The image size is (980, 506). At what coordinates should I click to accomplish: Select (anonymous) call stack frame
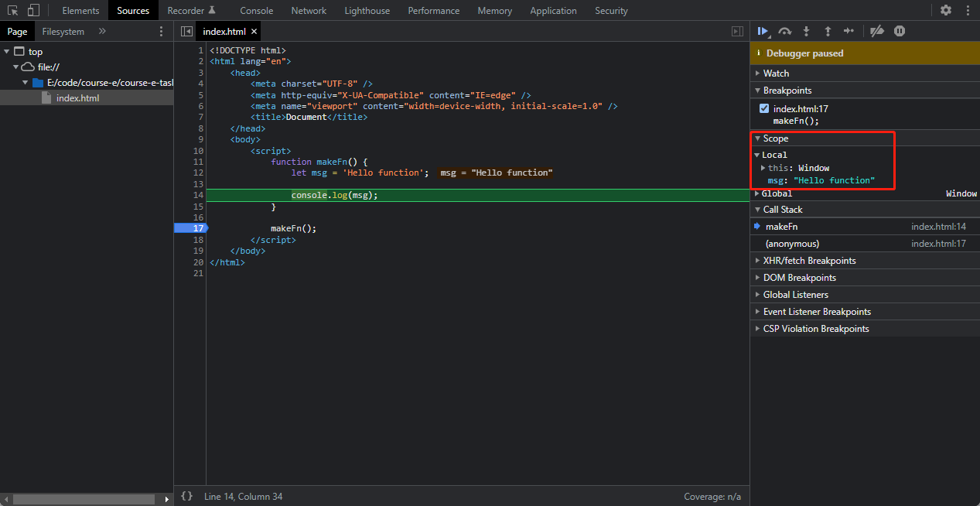click(x=865, y=244)
